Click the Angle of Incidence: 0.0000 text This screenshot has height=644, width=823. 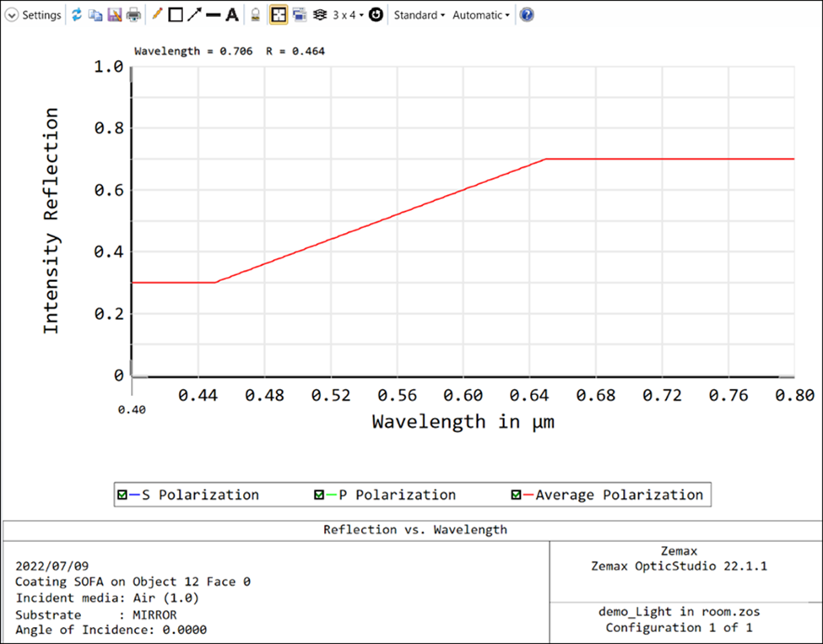point(111,630)
